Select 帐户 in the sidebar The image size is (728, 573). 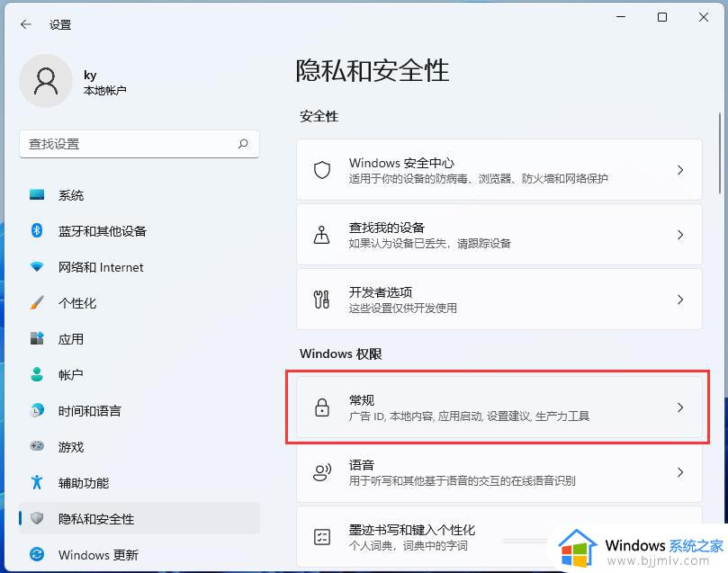point(139,374)
